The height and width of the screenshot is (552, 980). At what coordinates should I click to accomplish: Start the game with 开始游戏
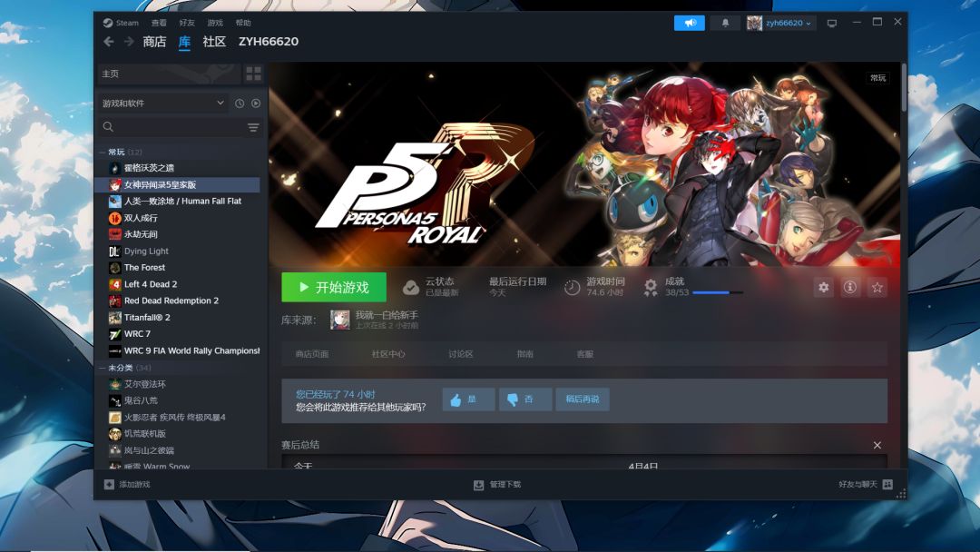pyautogui.click(x=334, y=287)
